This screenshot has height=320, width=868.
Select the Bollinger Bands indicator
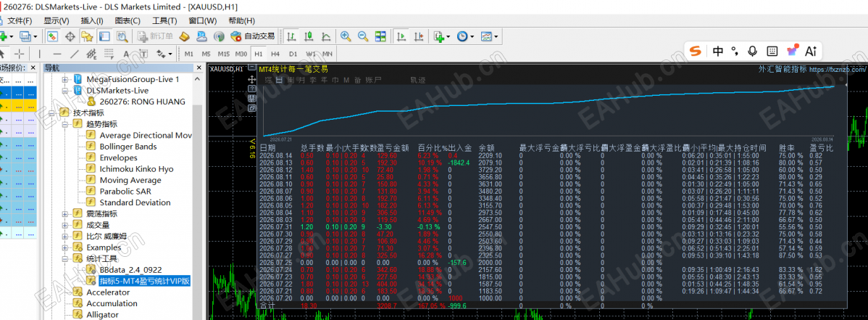coord(128,147)
